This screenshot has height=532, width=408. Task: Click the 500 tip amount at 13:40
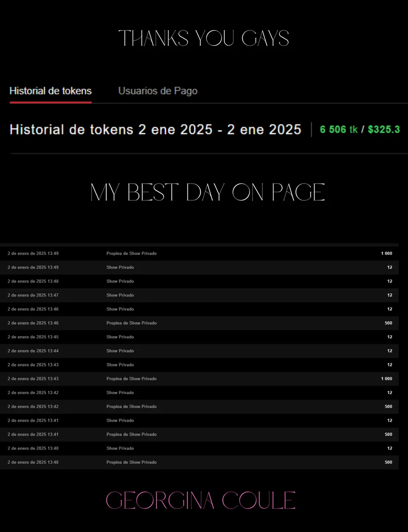(x=388, y=462)
